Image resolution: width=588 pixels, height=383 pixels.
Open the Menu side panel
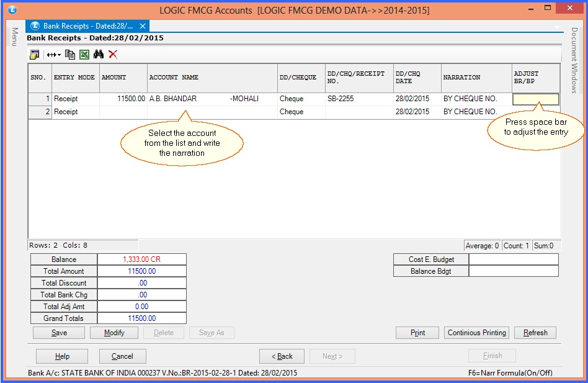[x=14, y=36]
